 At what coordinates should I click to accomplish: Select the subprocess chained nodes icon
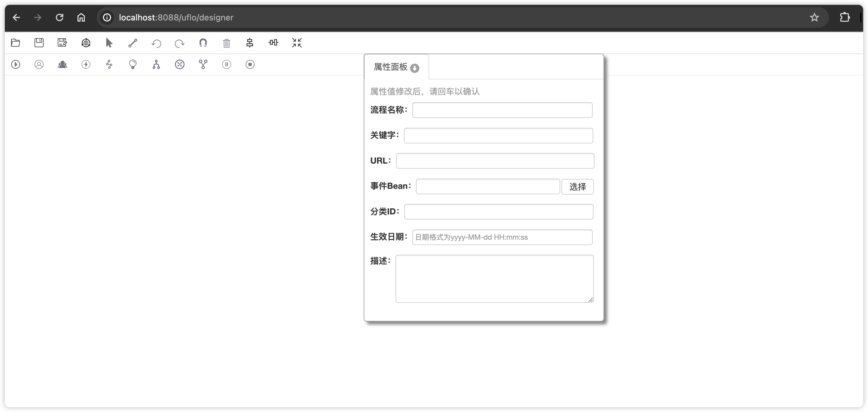109,64
